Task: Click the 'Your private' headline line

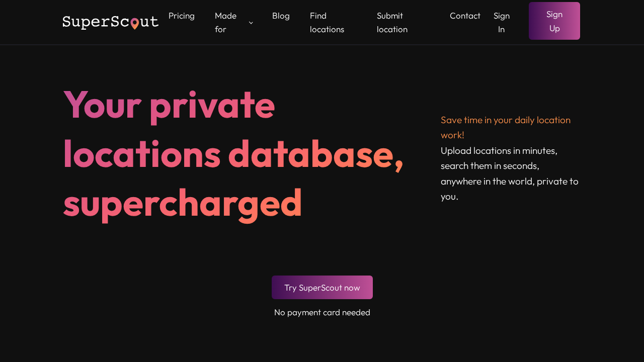Action: [x=169, y=105]
